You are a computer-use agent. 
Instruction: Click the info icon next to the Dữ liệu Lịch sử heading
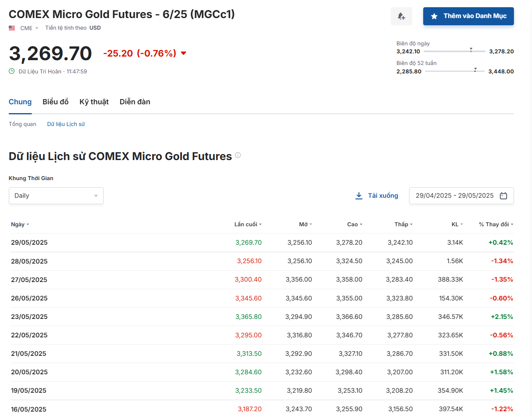[238, 155]
